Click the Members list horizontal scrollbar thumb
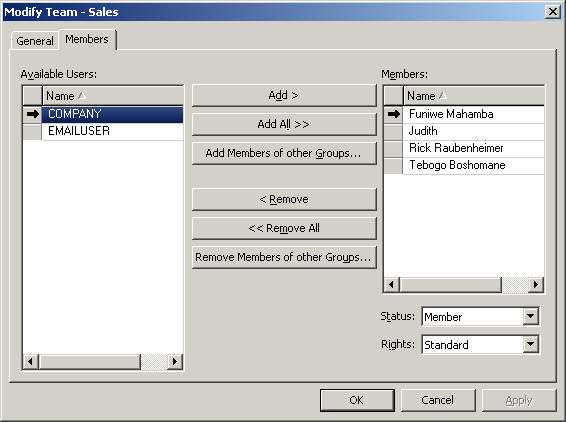The width and height of the screenshot is (566, 422). coord(450,285)
